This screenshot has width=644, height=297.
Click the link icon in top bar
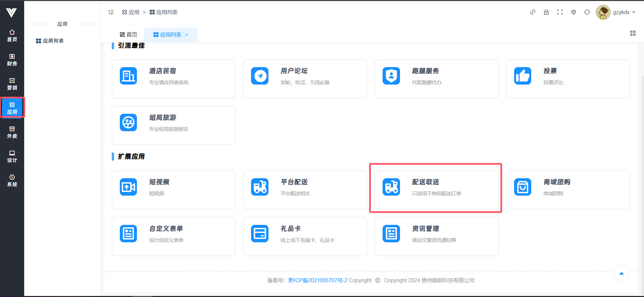(x=533, y=12)
